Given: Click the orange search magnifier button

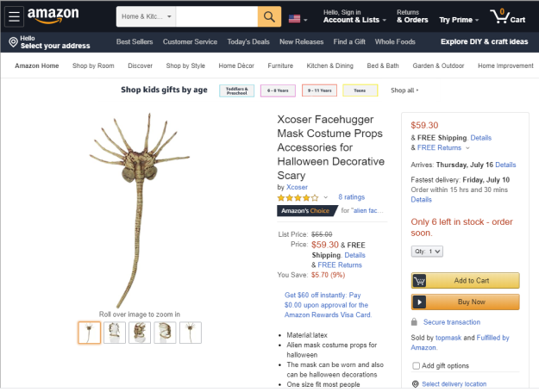Looking at the screenshot, I should pos(269,16).
